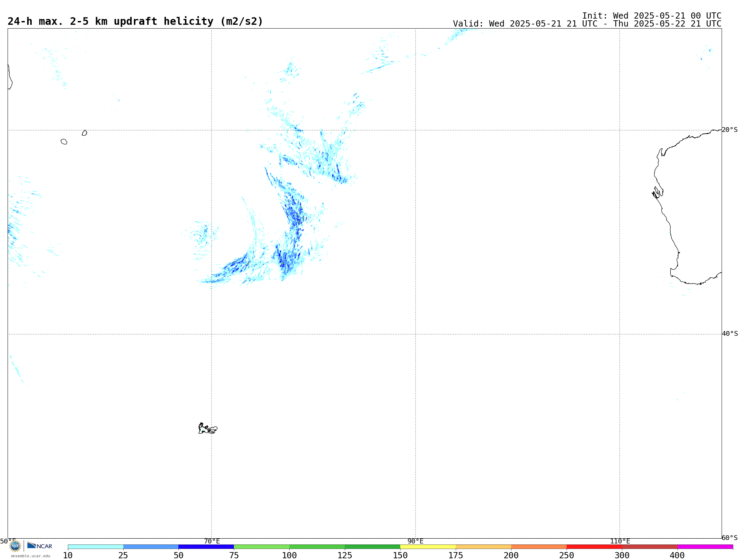Image resolution: width=744 pixels, height=560 pixels.
Task: Select the light green 75-100 colorbar segment
Action: click(262, 547)
